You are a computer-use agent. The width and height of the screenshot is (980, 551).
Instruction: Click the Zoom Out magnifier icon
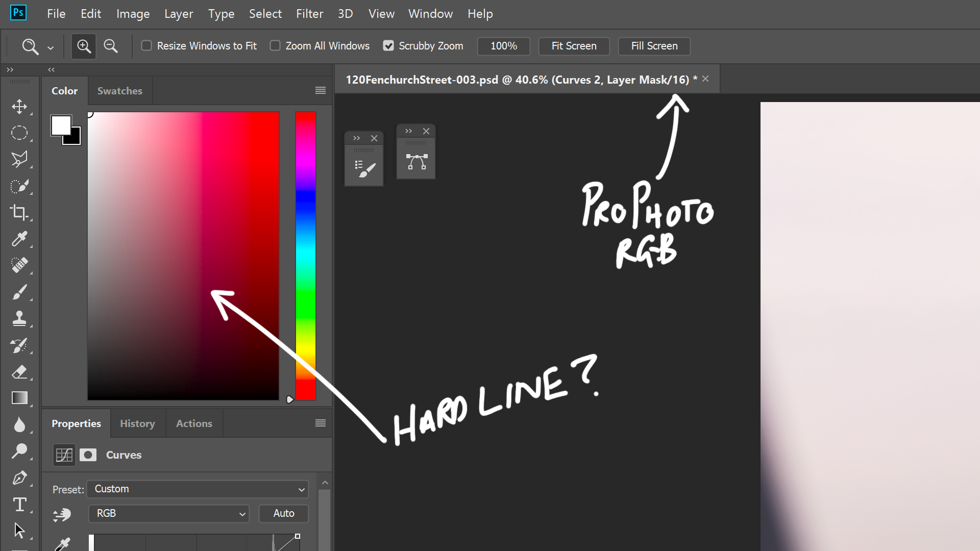point(110,46)
